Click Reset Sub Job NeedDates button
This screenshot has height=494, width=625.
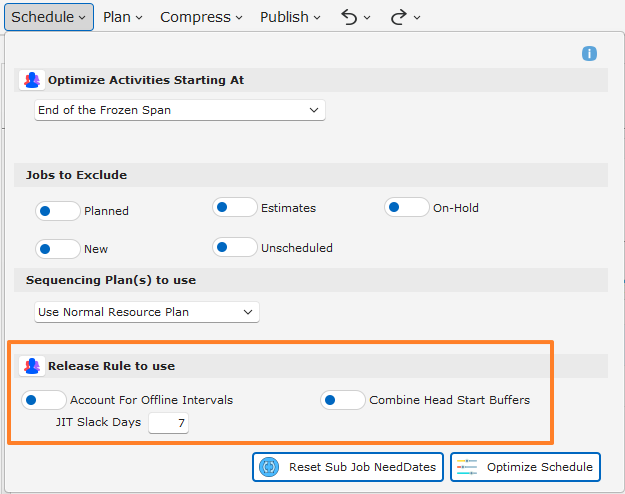coord(348,467)
